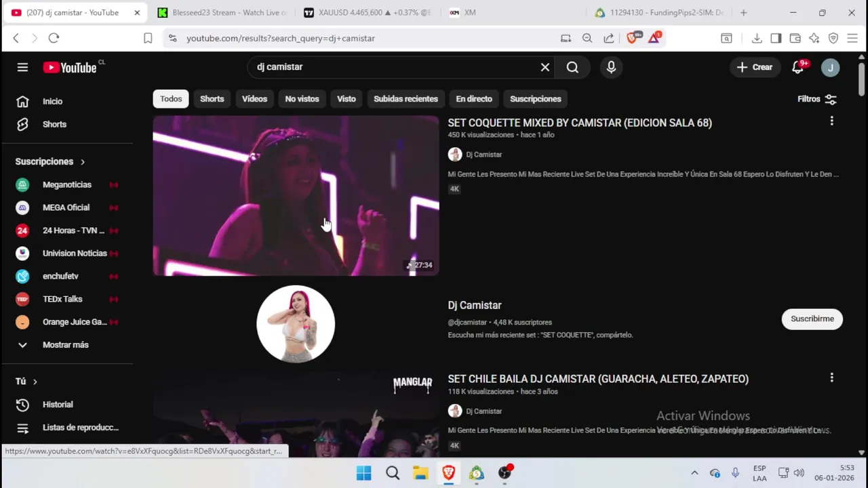Open 24 Horas - TVN subscription channel
The image size is (868, 488).
[66, 230]
